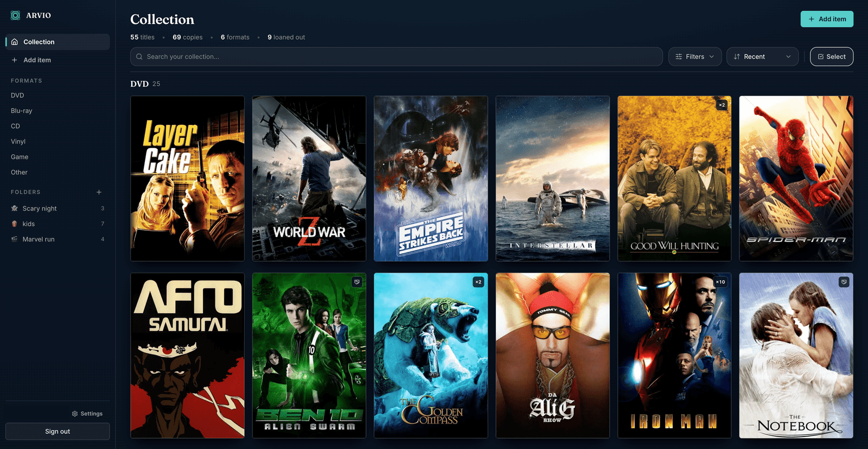Click the Select button
Image resolution: width=868 pixels, height=449 pixels.
[x=832, y=56]
